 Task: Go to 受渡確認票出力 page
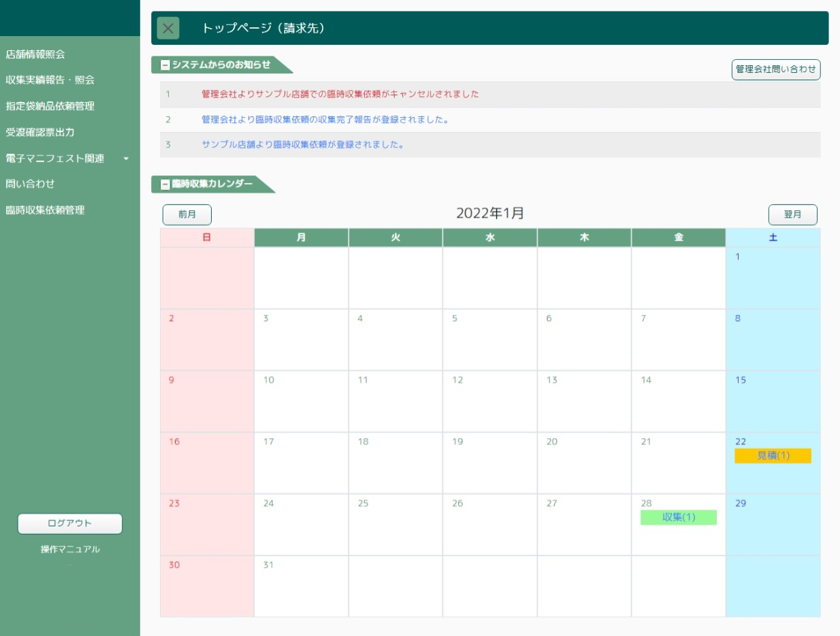coord(39,132)
